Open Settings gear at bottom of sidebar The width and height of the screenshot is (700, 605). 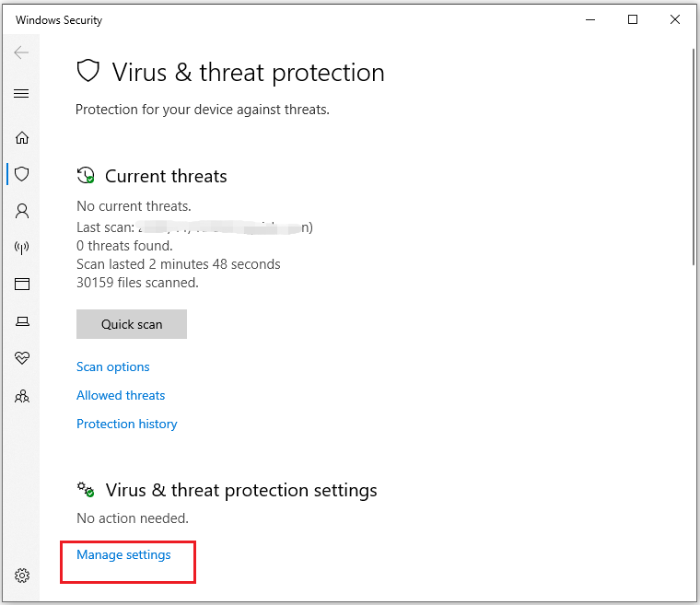click(22, 576)
